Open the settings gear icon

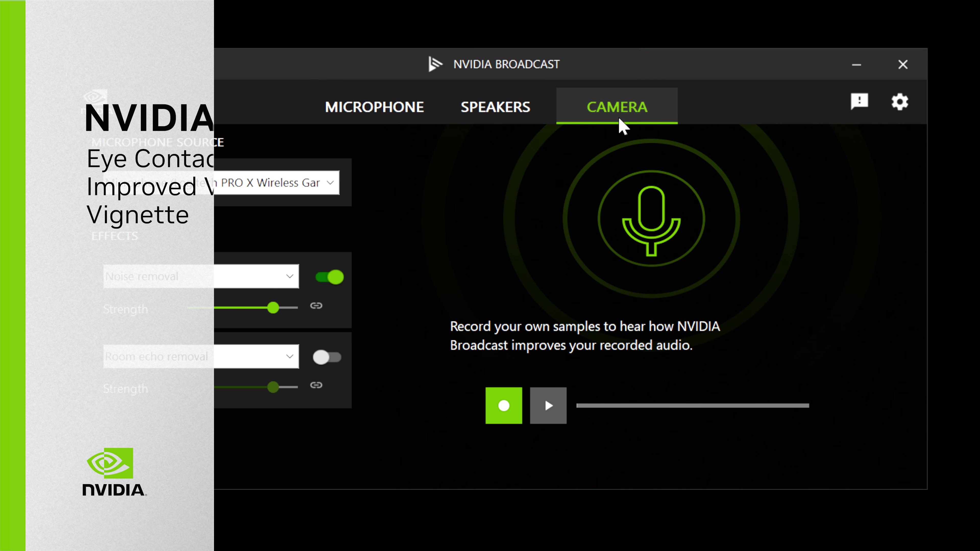click(x=900, y=102)
